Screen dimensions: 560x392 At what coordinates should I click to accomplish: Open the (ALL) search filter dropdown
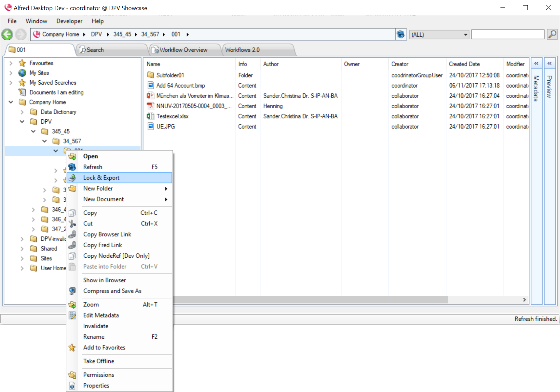click(465, 34)
